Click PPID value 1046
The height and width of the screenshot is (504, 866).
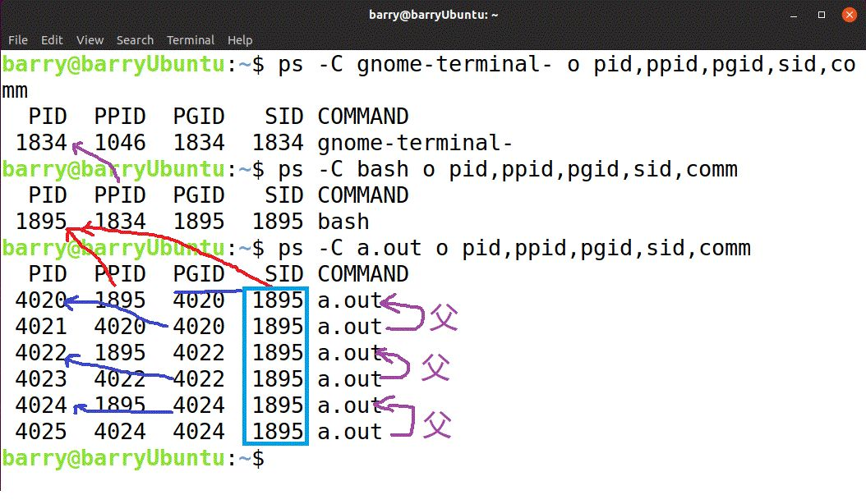click(120, 143)
